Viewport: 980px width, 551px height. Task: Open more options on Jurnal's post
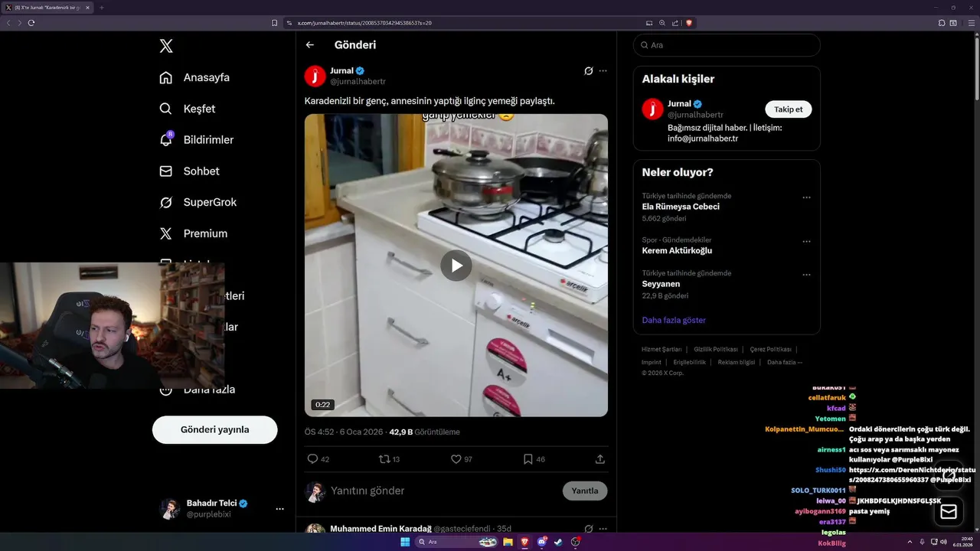point(603,71)
